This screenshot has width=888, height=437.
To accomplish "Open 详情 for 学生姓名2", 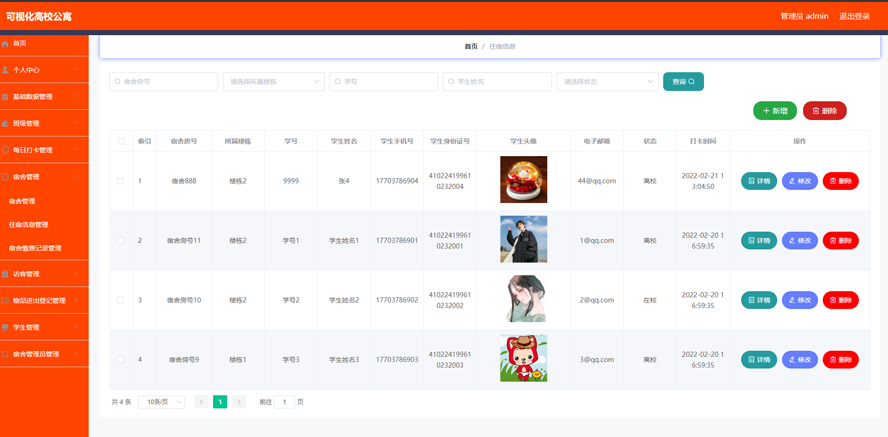I will 759,300.
